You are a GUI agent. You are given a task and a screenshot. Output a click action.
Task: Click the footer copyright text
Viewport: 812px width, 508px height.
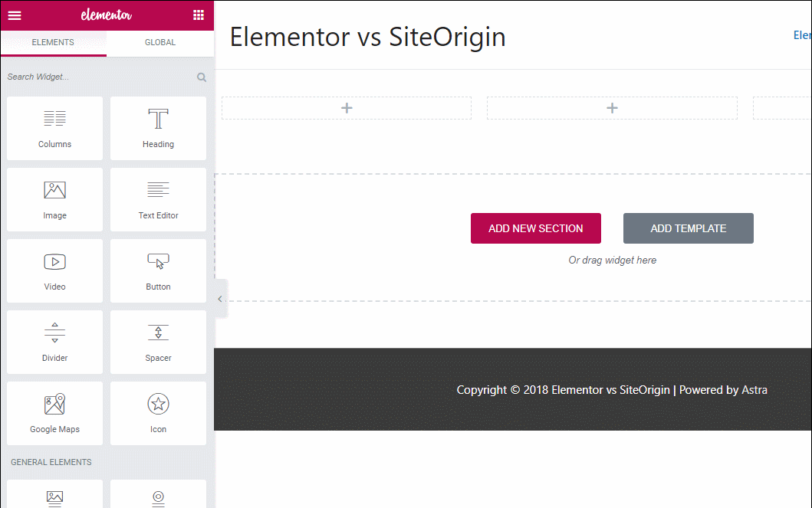pos(612,390)
